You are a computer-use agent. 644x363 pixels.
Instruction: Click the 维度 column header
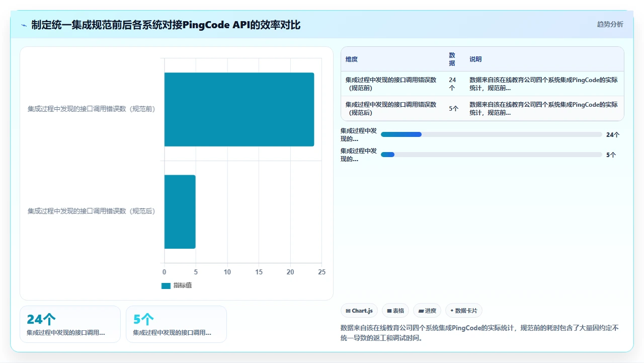tap(352, 59)
